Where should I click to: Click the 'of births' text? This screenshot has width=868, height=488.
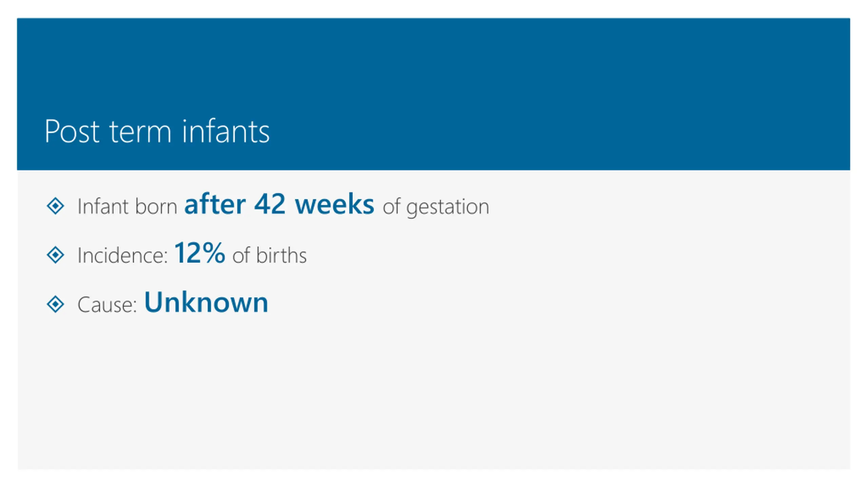pos(270,255)
